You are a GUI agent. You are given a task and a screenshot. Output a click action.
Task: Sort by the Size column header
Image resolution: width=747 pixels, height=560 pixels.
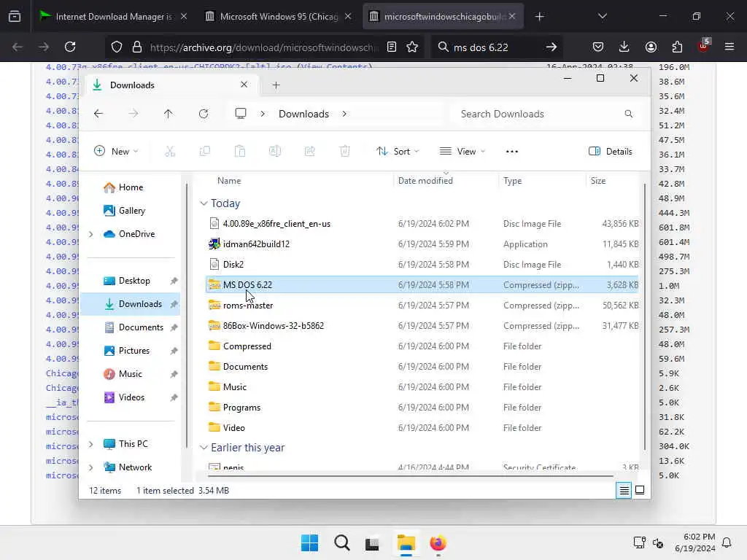(x=598, y=181)
